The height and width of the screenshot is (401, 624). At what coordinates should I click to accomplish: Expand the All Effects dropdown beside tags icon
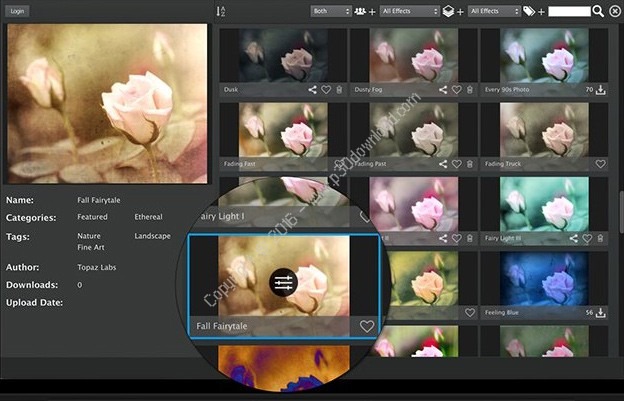pyautogui.click(x=495, y=11)
